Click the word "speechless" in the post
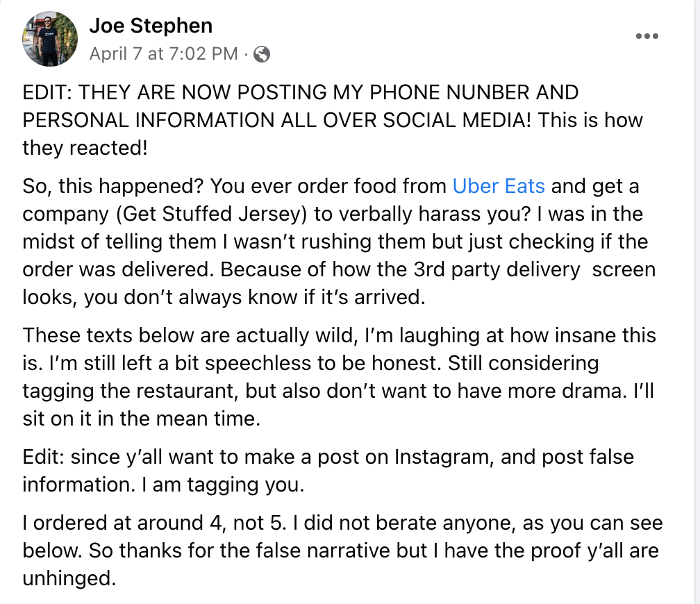The width and height of the screenshot is (700, 604). [255, 363]
